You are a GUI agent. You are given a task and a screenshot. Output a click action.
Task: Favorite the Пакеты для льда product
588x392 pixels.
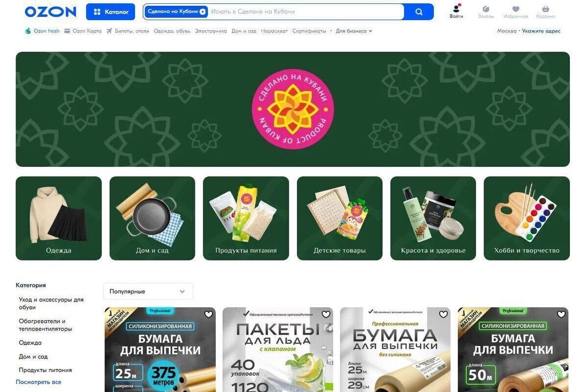pos(326,314)
